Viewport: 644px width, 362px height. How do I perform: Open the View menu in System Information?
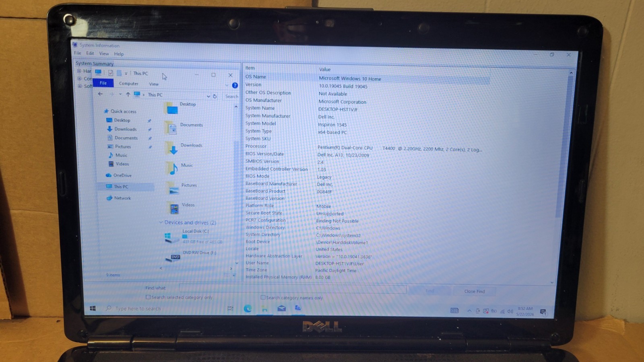point(104,53)
